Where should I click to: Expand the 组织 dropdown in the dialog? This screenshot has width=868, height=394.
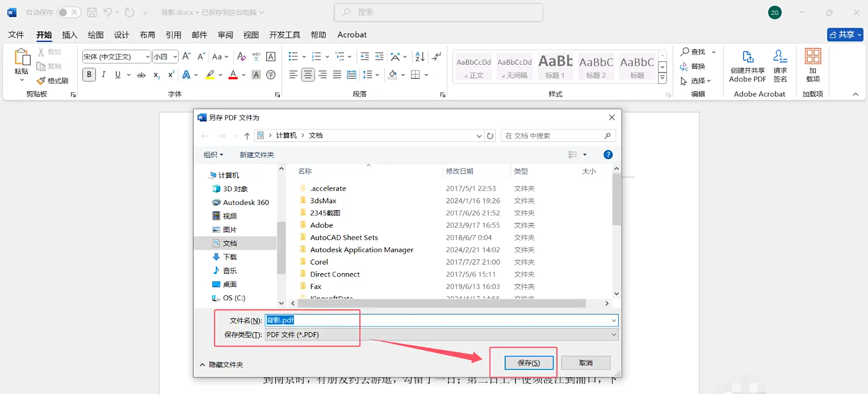pyautogui.click(x=212, y=154)
